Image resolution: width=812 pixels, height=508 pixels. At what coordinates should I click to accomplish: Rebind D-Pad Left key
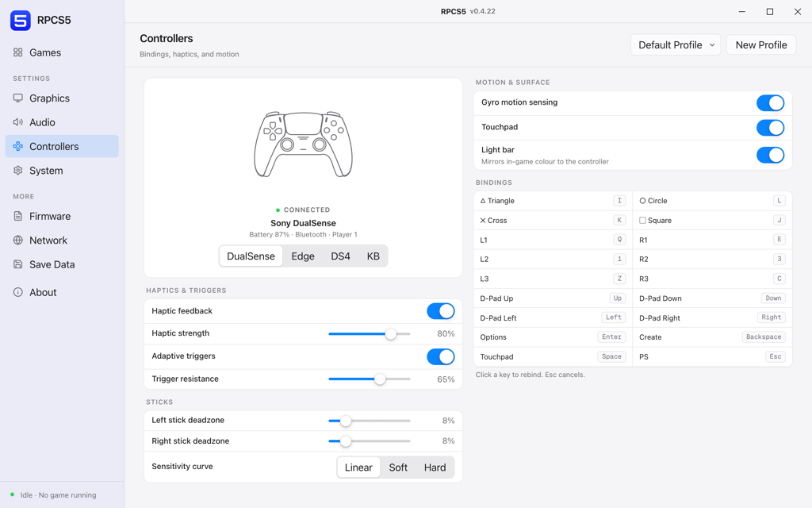point(613,317)
